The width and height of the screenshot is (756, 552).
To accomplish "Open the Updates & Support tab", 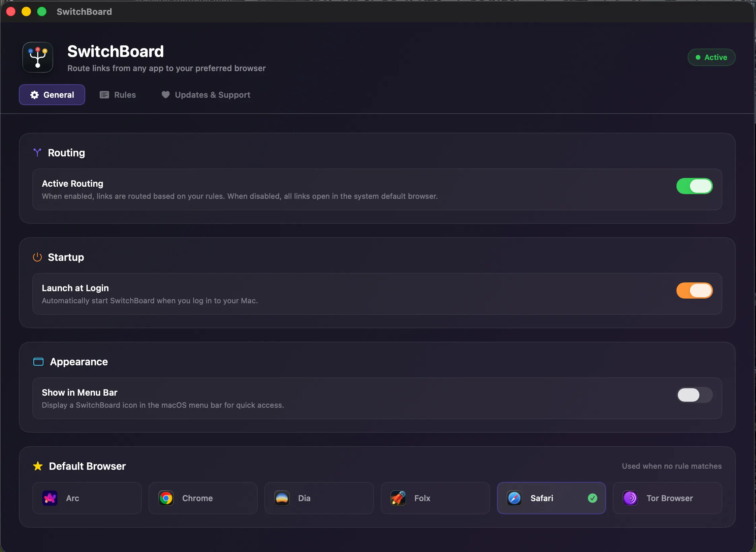I will (206, 95).
